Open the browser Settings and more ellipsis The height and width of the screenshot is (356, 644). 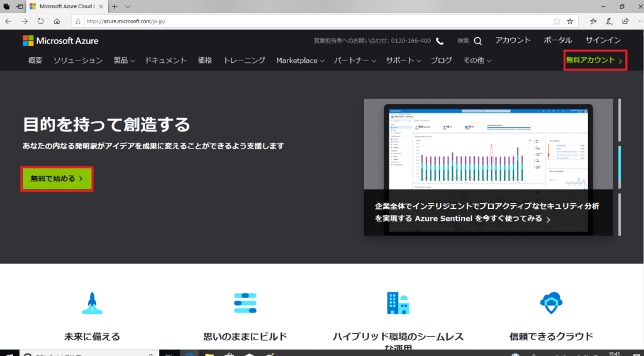point(640,21)
